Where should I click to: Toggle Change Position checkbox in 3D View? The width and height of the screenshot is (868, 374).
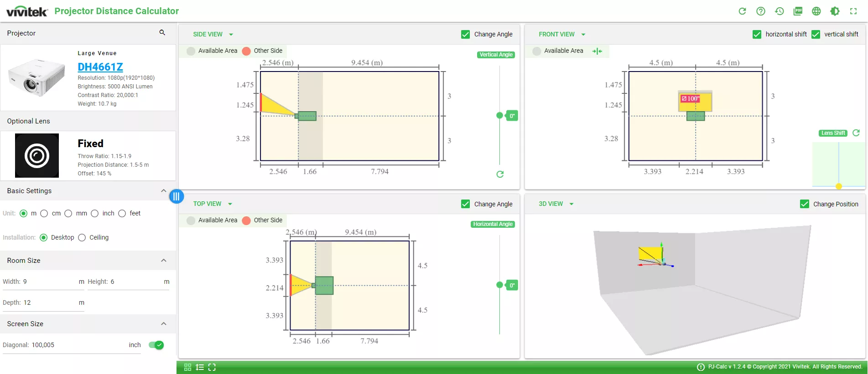[x=805, y=204]
